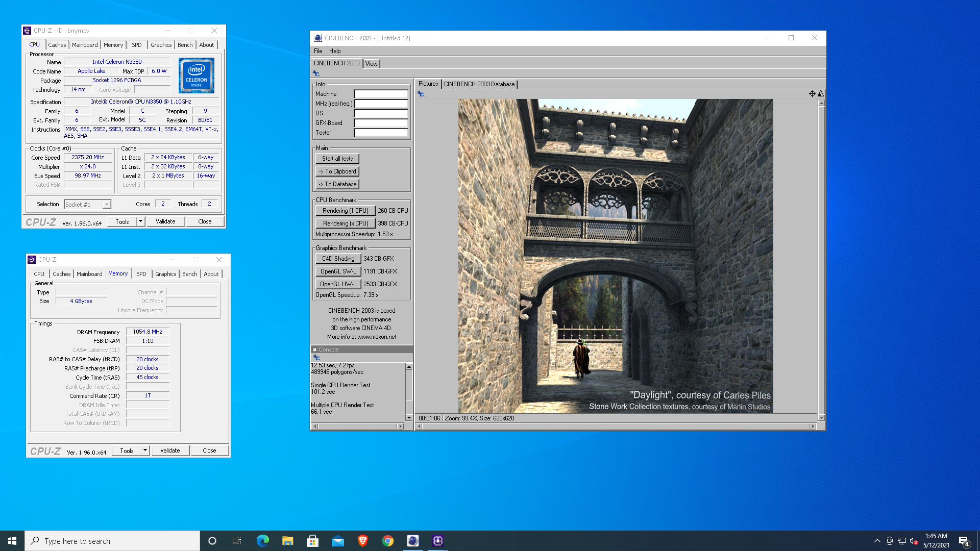Click the Machine input field
The width and height of the screenshot is (980, 551).
[x=381, y=94]
